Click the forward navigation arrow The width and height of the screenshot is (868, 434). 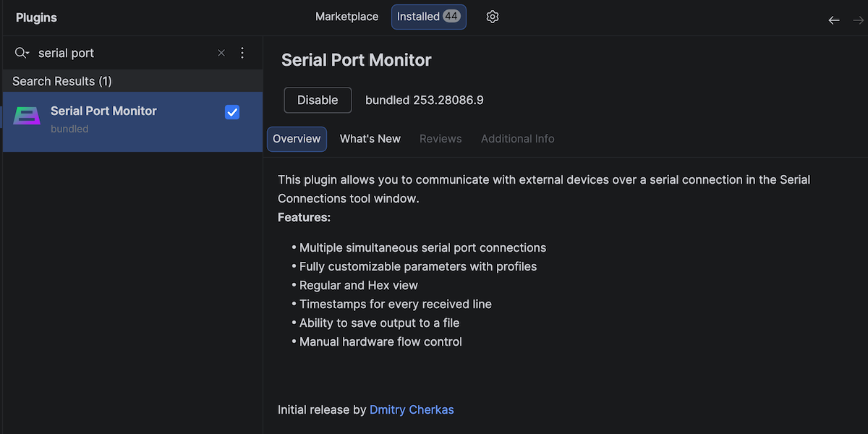[859, 20]
